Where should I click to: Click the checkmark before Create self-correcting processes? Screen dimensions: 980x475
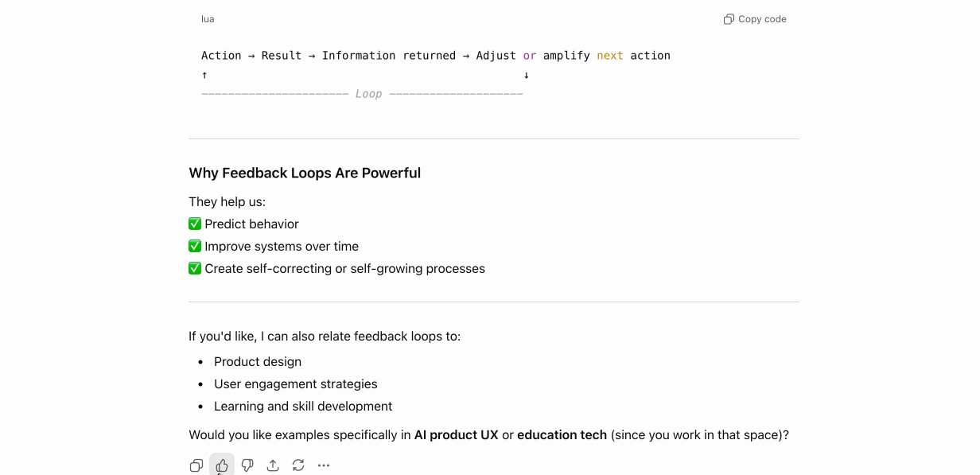195,269
